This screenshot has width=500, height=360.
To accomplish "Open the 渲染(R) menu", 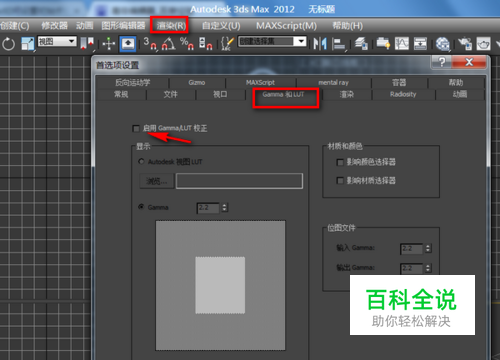I will pos(171,26).
